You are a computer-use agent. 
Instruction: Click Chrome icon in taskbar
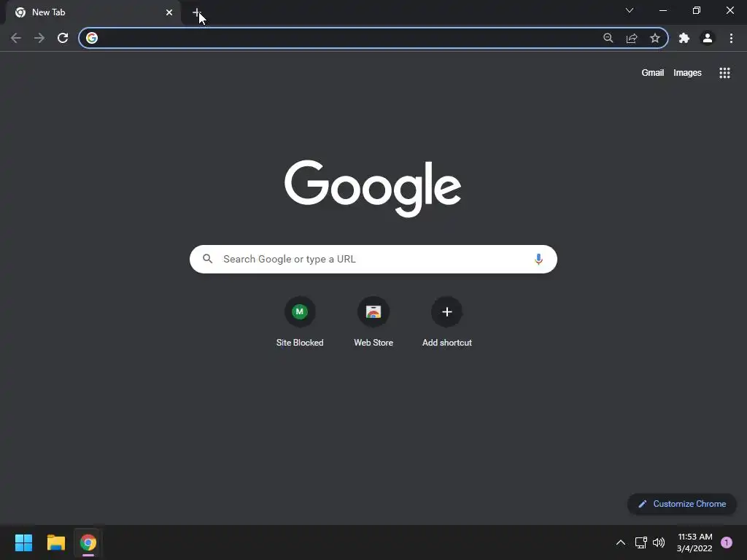pos(88,542)
